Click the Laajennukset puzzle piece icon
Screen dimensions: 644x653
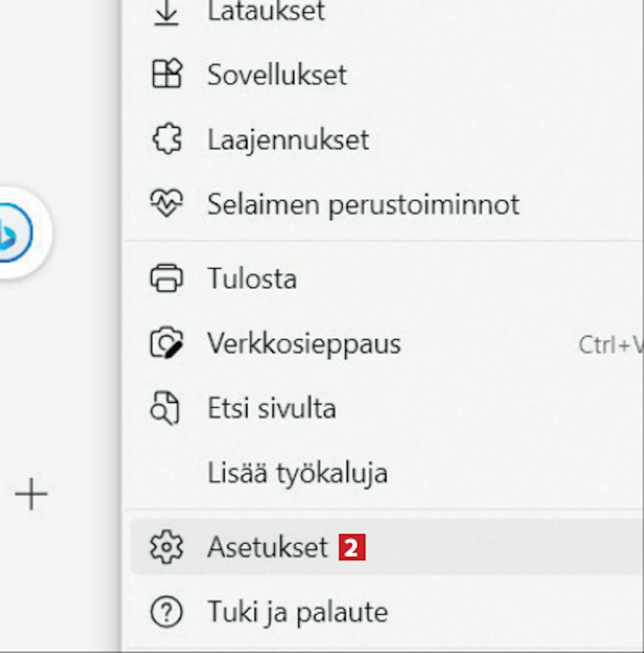[167, 139]
